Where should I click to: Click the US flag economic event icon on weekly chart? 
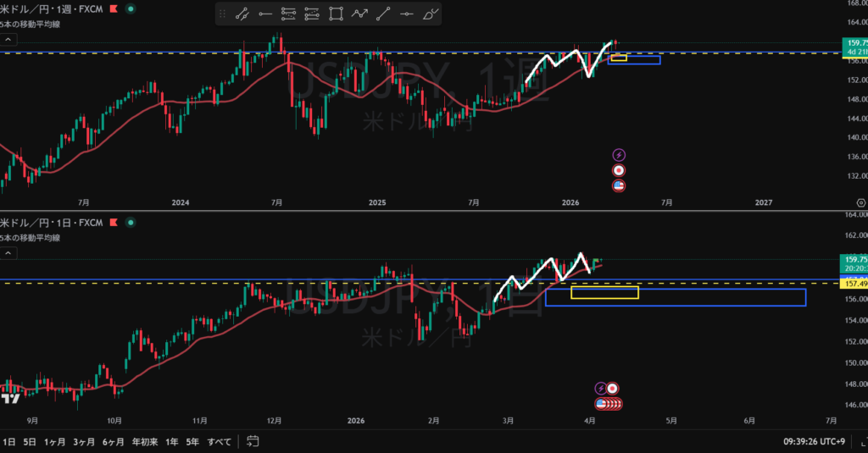point(619,185)
